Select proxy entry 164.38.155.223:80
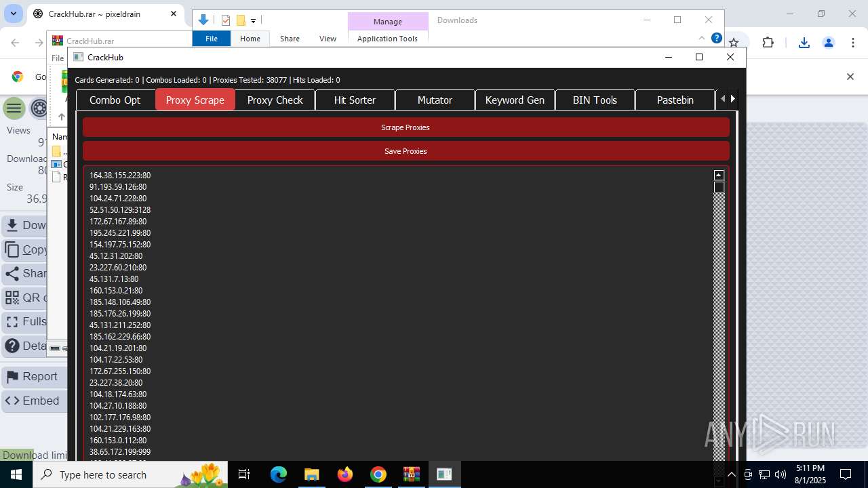The image size is (868, 488). pos(120,176)
